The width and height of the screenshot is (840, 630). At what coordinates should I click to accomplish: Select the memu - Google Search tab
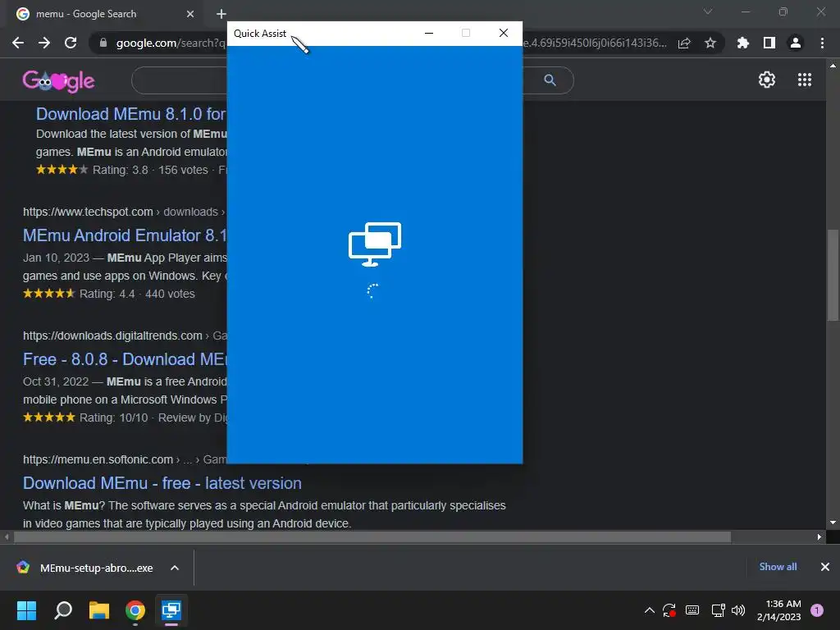(x=106, y=14)
